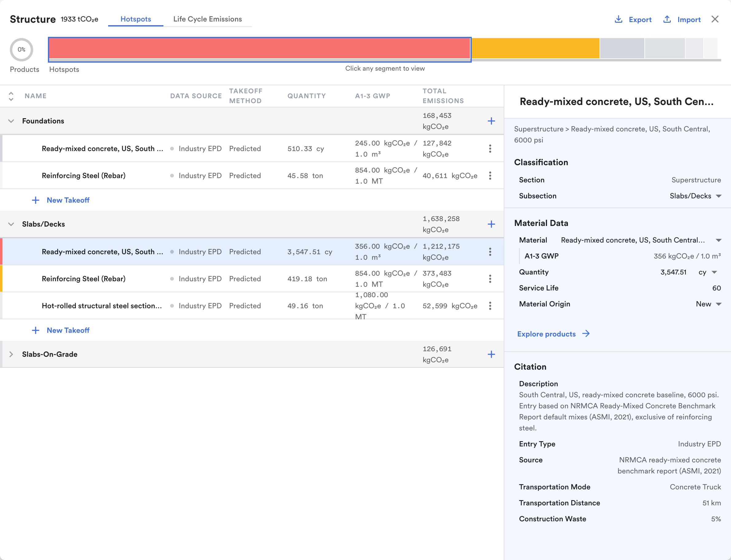Add item to Slabs-On-Grade with plus icon
Viewport: 731px width, 560px height.
tap(491, 354)
